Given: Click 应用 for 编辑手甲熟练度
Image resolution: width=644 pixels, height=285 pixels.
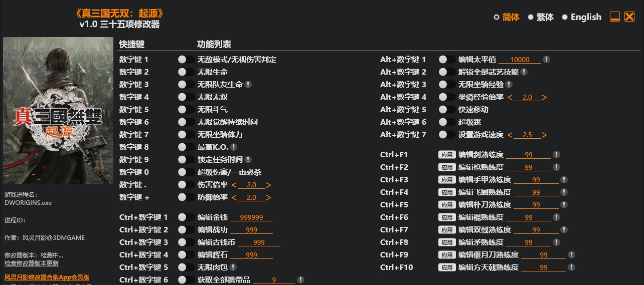Looking at the screenshot, I should 447,180.
